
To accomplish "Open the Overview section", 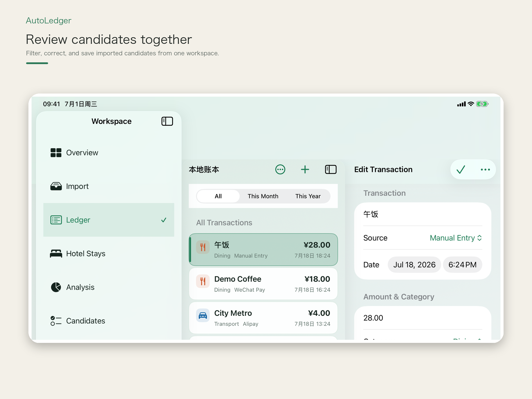I will pyautogui.click(x=109, y=153).
